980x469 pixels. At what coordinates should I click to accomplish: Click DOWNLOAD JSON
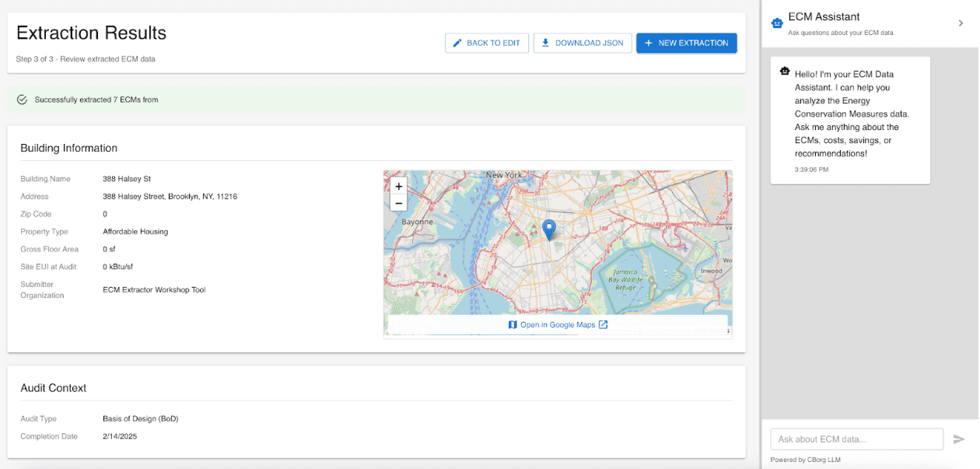[583, 43]
